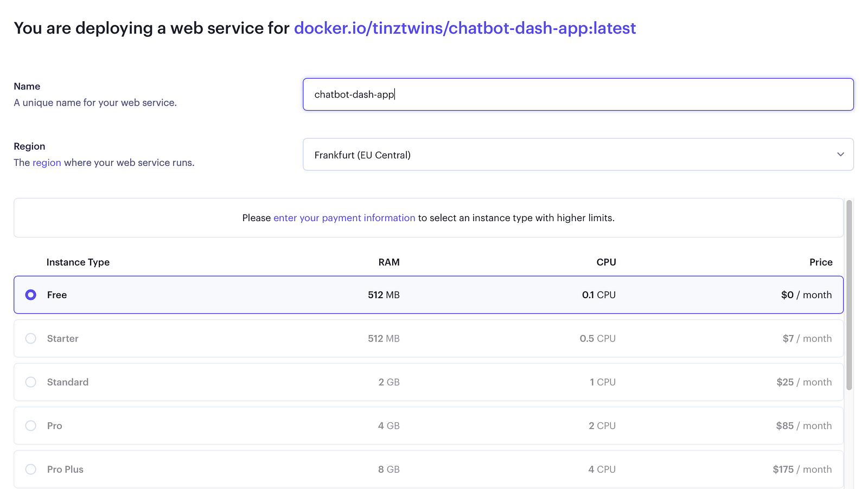Click the '8 GB' Pro Plus RAM value

(x=389, y=469)
